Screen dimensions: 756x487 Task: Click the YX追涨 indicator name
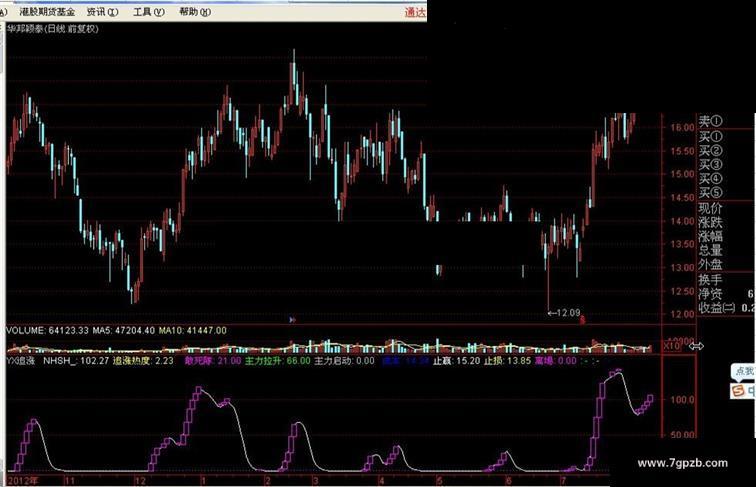tap(21, 361)
